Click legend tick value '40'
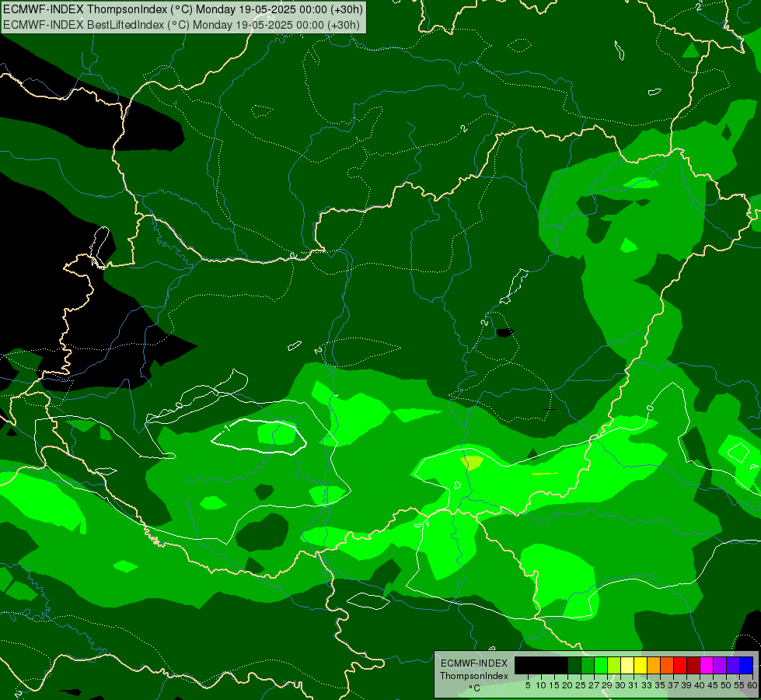Image resolution: width=761 pixels, height=700 pixels. [x=700, y=685]
